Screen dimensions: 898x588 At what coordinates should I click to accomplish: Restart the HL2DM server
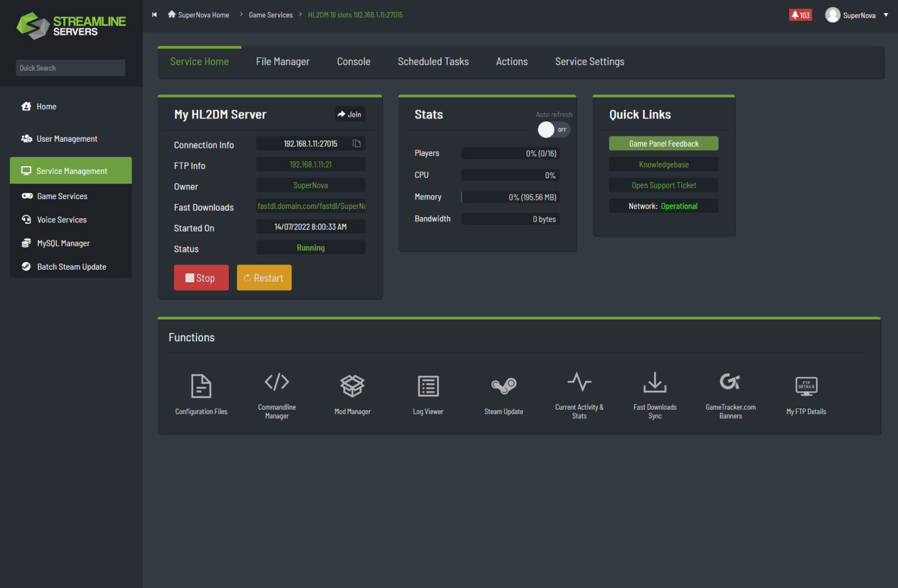point(264,278)
